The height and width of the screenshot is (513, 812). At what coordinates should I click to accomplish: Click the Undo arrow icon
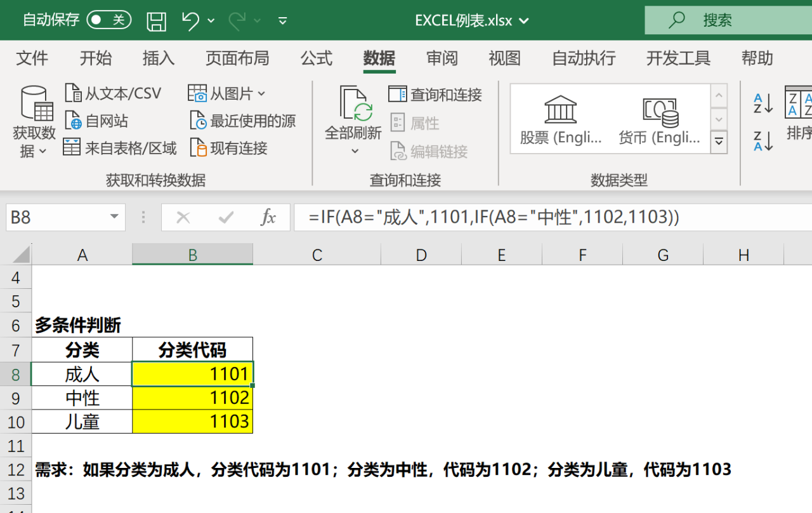tap(190, 20)
